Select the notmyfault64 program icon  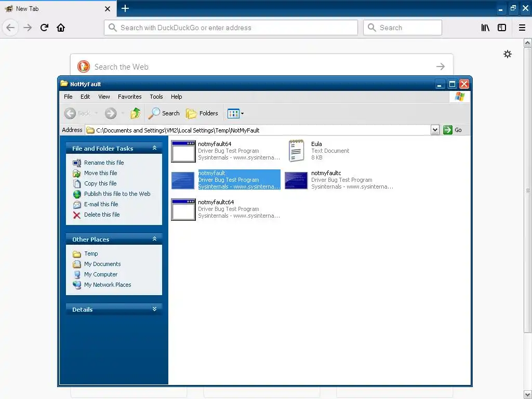[183, 151]
